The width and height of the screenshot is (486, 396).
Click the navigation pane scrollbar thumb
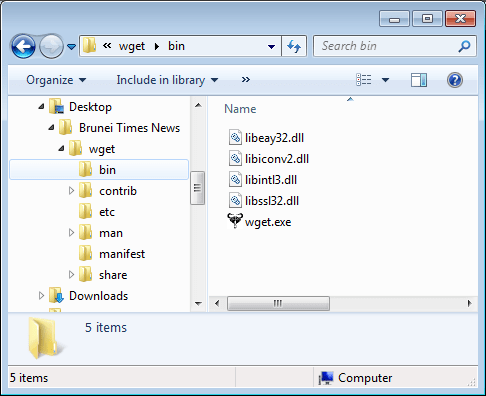pos(197,188)
